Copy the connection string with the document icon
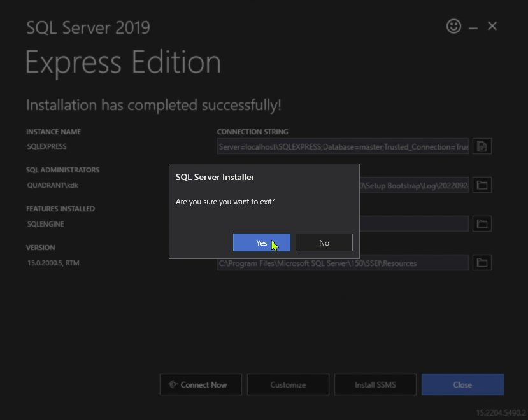This screenshot has height=420, width=528. click(482, 146)
